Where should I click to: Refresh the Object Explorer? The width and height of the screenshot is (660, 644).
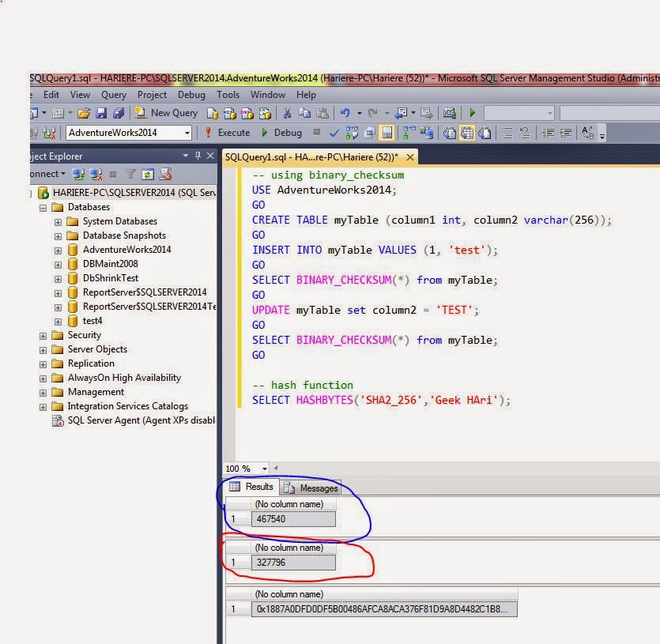point(147,175)
